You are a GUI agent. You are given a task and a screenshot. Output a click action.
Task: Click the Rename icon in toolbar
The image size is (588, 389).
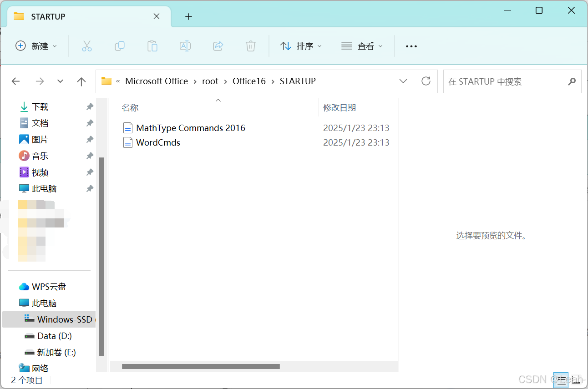(x=185, y=46)
